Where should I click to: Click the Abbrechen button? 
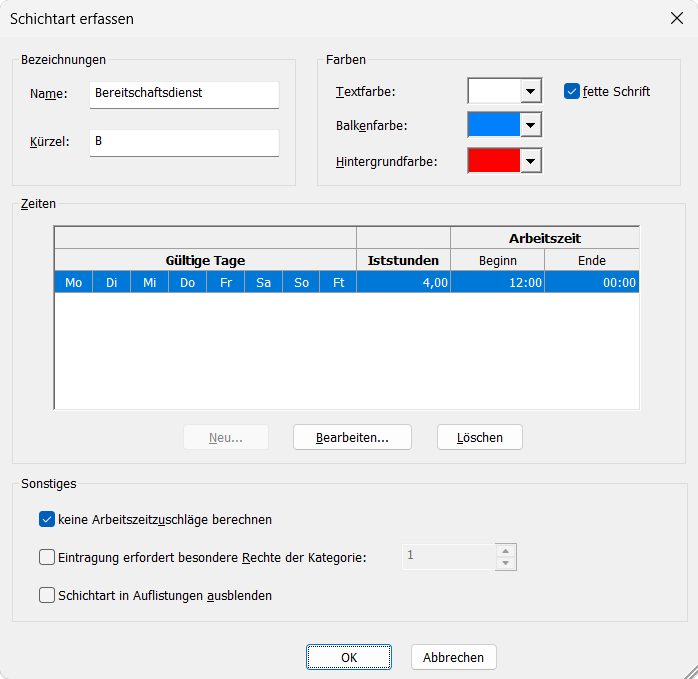pos(453,657)
